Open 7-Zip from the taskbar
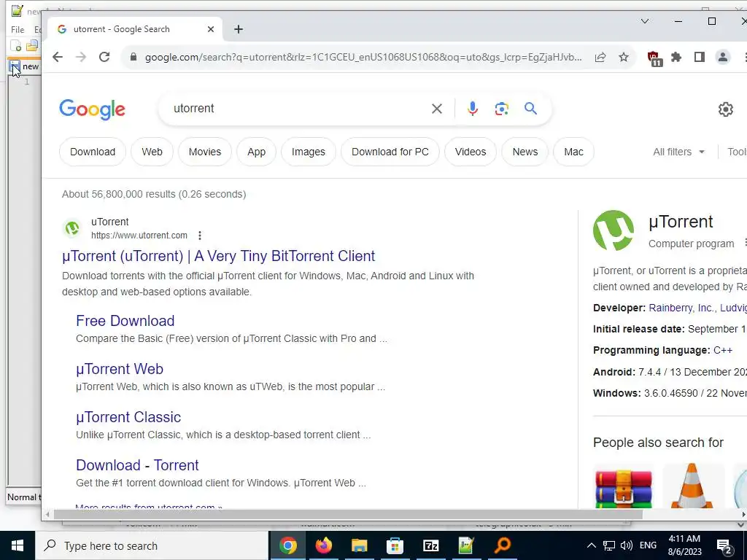Viewport: 747px width, 560px height. pyautogui.click(x=430, y=545)
